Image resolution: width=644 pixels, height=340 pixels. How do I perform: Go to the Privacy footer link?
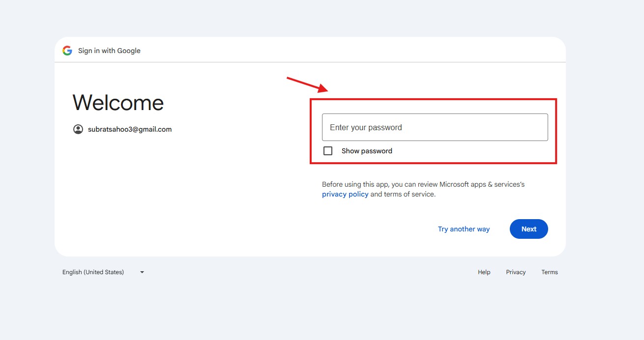[516, 272]
